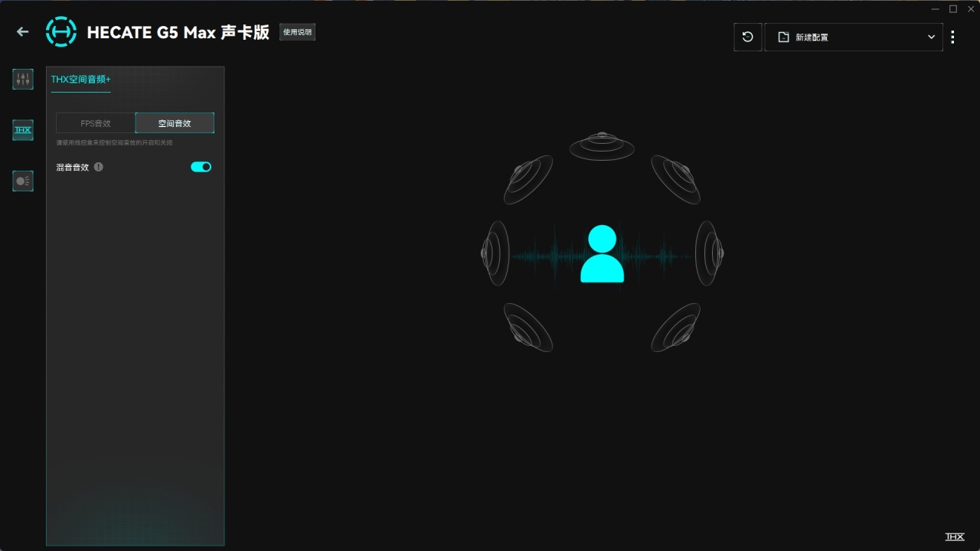Viewport: 980px width, 551px height.
Task: Open the 使用说明 user guide
Action: [x=297, y=32]
